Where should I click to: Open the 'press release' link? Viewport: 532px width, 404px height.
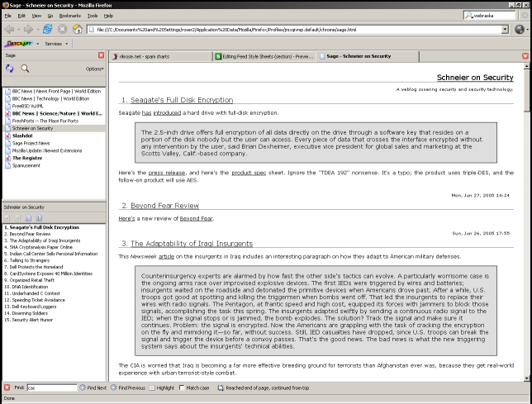point(167,173)
